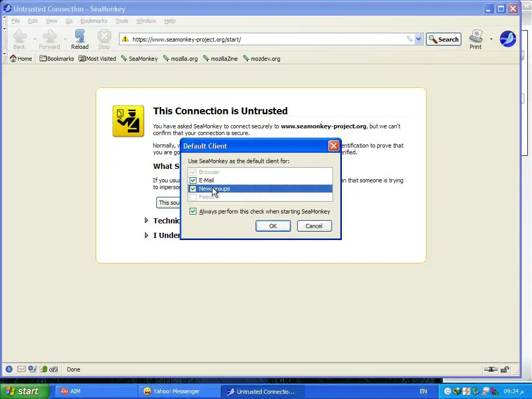Open the Print options dropdown arrow
532x399 pixels.
click(491, 39)
